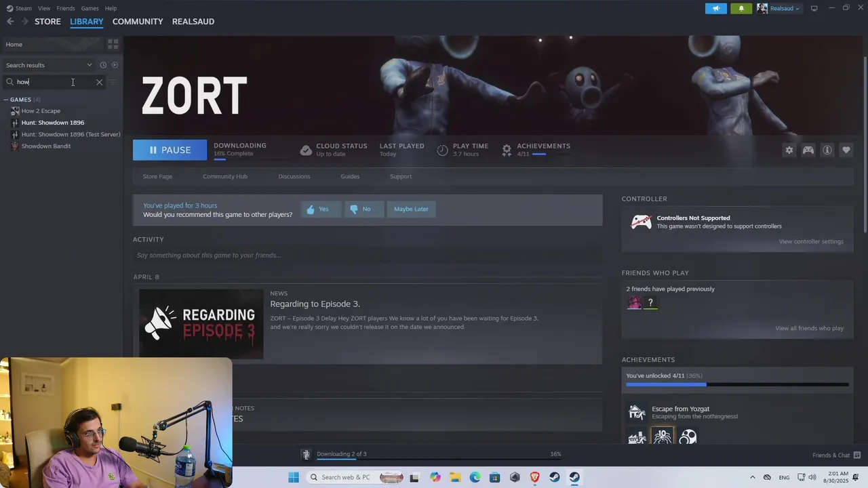Show ready-to-play games filter icon
The height and width of the screenshot is (488, 868).
tap(115, 65)
